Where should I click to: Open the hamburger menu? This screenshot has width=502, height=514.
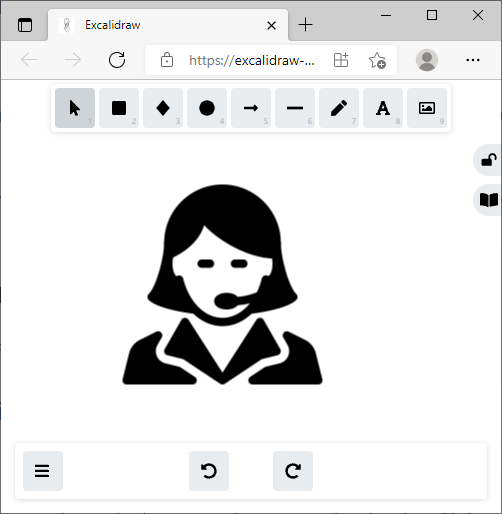point(43,471)
